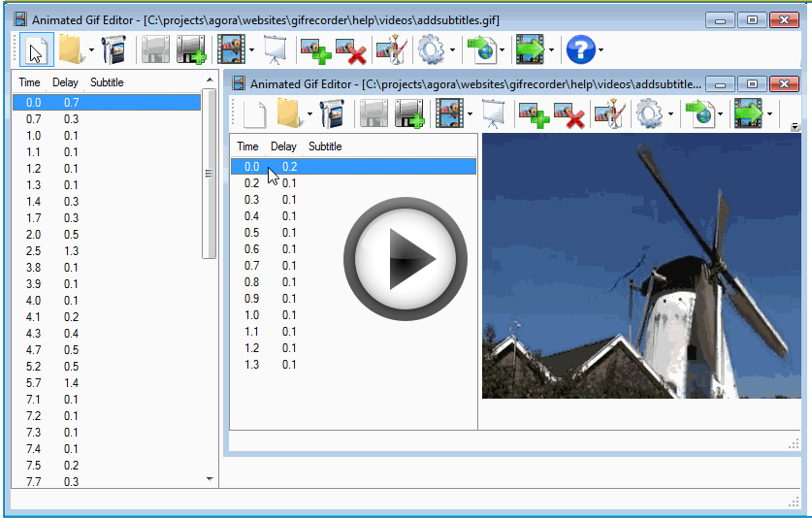The image size is (812, 518).
Task: Select outer list frame at time 4.3
Action: 107,333
